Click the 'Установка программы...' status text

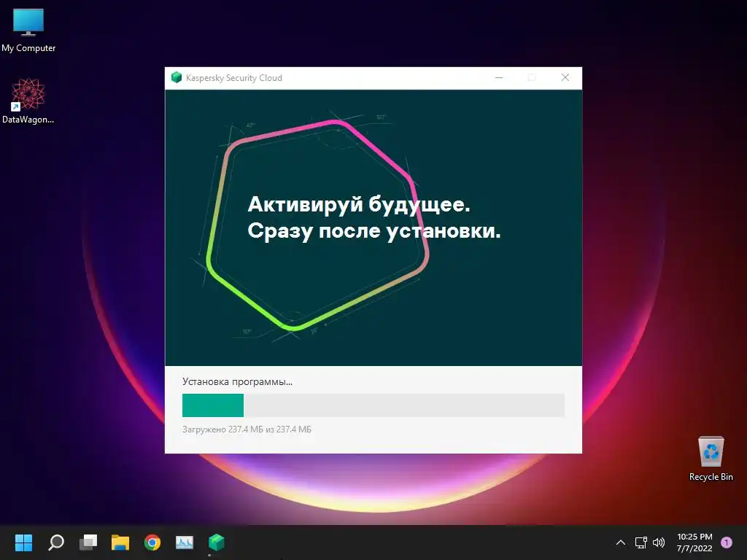[x=237, y=381]
